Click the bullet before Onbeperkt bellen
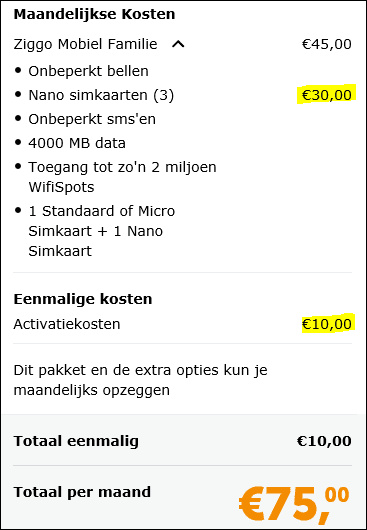The width and height of the screenshot is (367, 530). (18, 71)
